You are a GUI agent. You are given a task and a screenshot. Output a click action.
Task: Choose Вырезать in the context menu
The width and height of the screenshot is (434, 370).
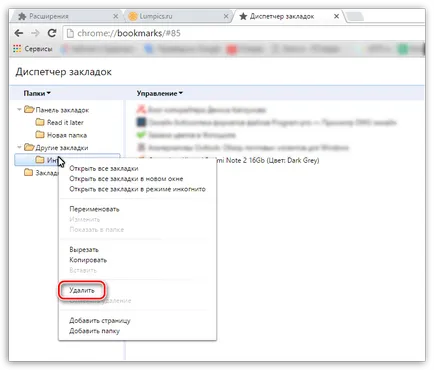coord(84,249)
